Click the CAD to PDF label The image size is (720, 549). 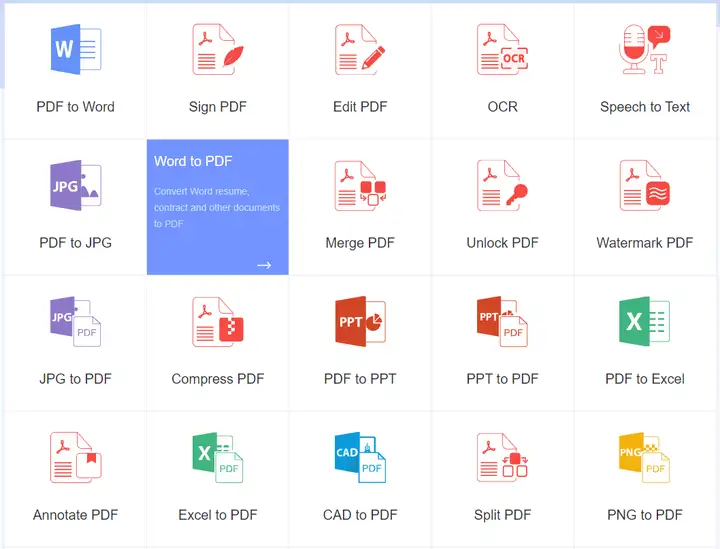click(360, 515)
